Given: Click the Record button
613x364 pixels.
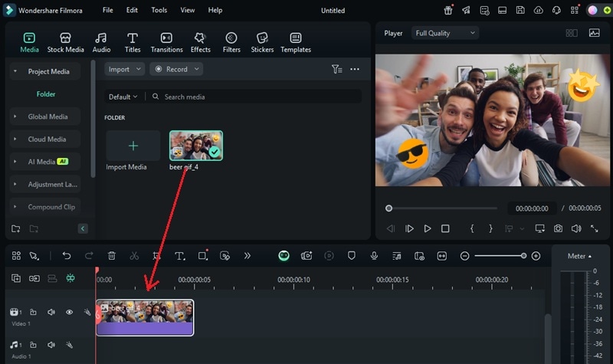Looking at the screenshot, I should point(176,69).
